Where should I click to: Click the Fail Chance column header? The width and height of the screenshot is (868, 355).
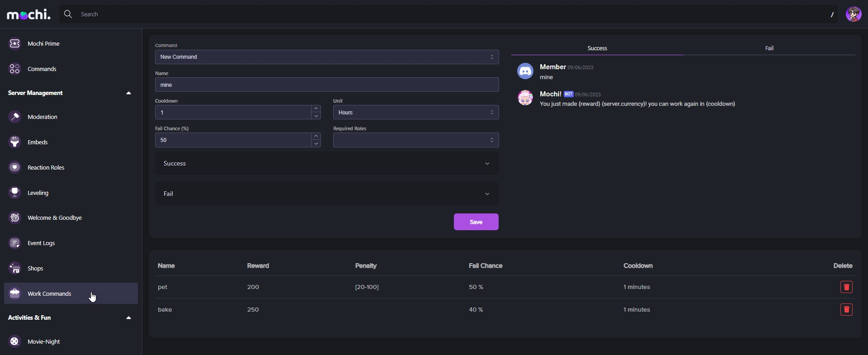[x=486, y=265]
